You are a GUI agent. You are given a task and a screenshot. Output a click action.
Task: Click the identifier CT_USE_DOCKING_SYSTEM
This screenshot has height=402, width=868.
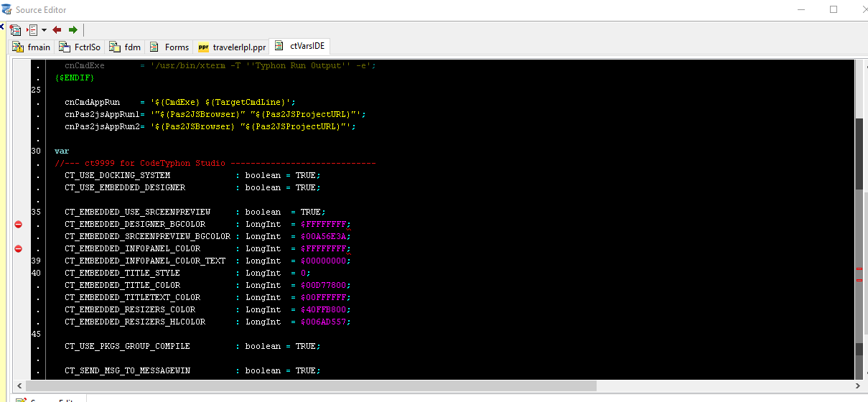click(117, 175)
